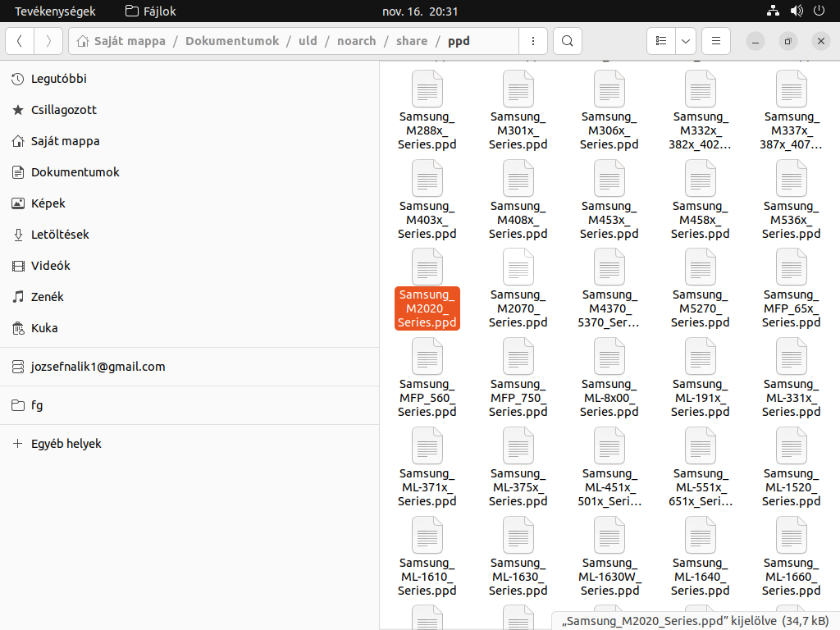Open the Tevékenységek overview
Screen dimensions: 840x630
point(55,11)
